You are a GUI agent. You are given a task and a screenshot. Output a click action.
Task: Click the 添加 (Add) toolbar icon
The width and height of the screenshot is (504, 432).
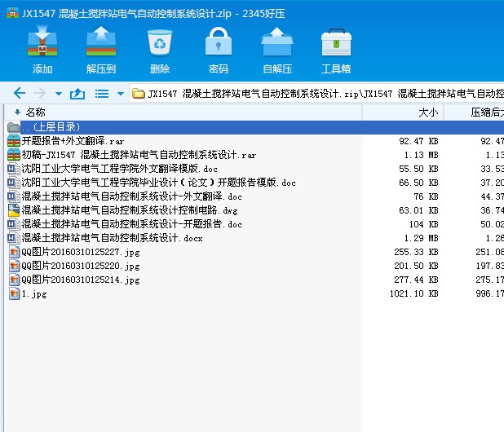click(42, 42)
